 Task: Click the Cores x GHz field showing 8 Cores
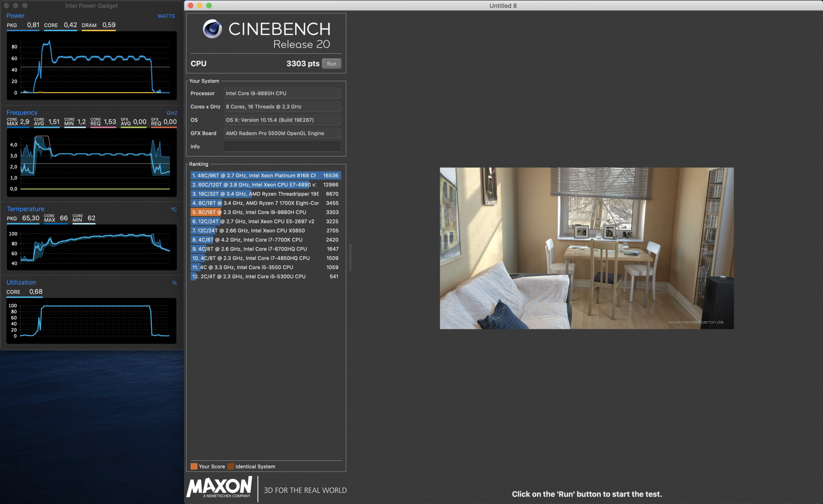[281, 106]
